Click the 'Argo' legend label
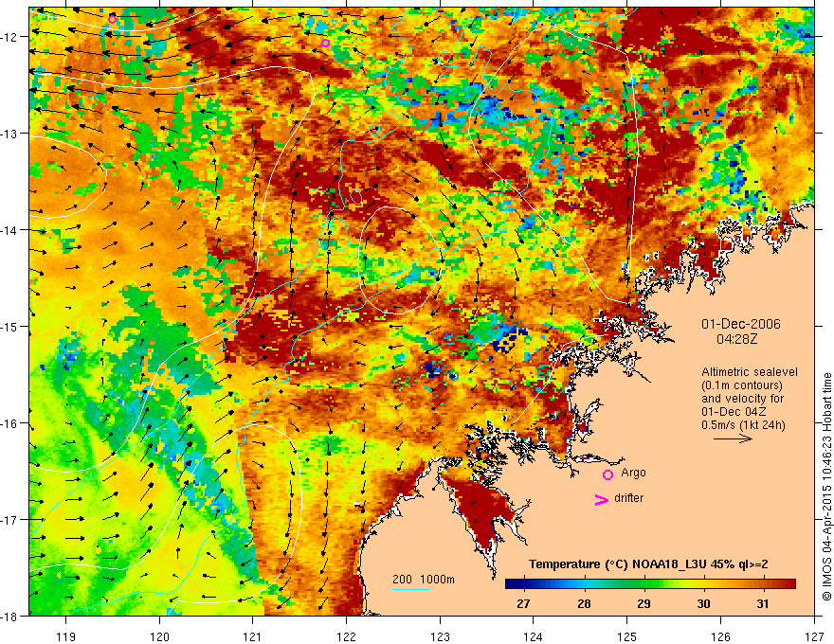 point(633,473)
